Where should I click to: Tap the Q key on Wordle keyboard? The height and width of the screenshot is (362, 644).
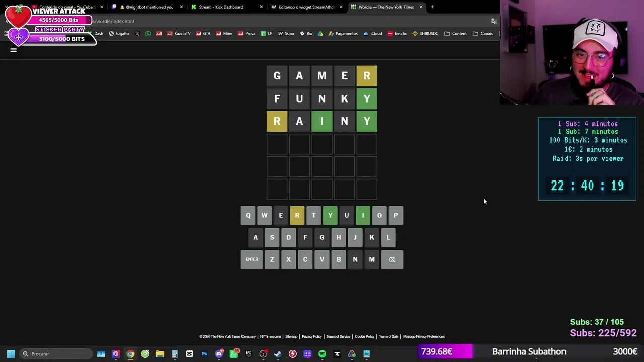(248, 215)
